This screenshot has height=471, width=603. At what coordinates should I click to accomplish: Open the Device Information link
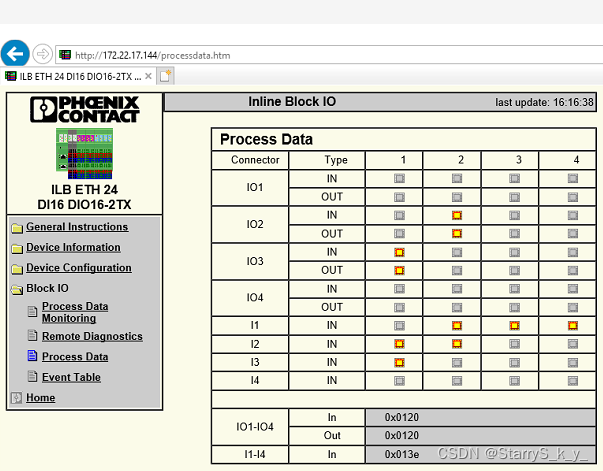coord(73,247)
